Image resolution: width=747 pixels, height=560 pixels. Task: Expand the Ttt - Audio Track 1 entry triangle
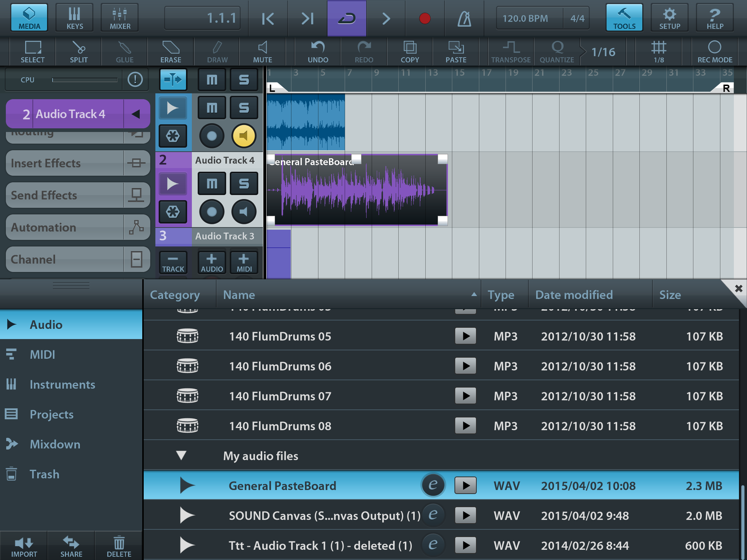coord(187,545)
